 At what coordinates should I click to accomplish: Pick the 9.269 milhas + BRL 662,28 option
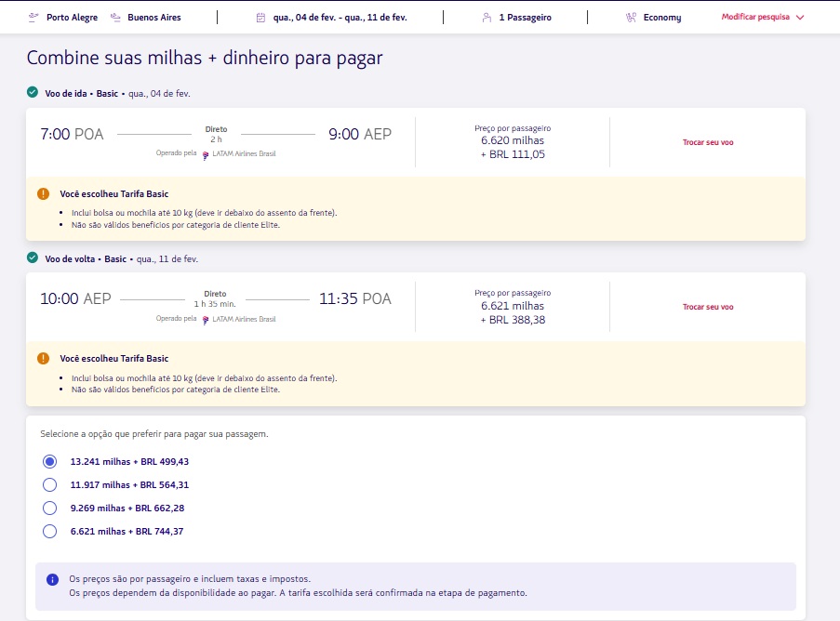pyautogui.click(x=50, y=508)
